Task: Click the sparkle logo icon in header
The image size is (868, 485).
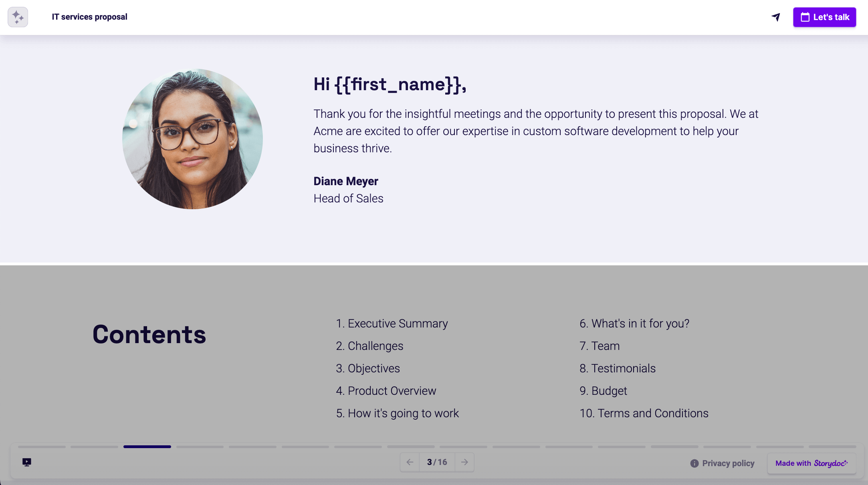Action: pyautogui.click(x=18, y=17)
